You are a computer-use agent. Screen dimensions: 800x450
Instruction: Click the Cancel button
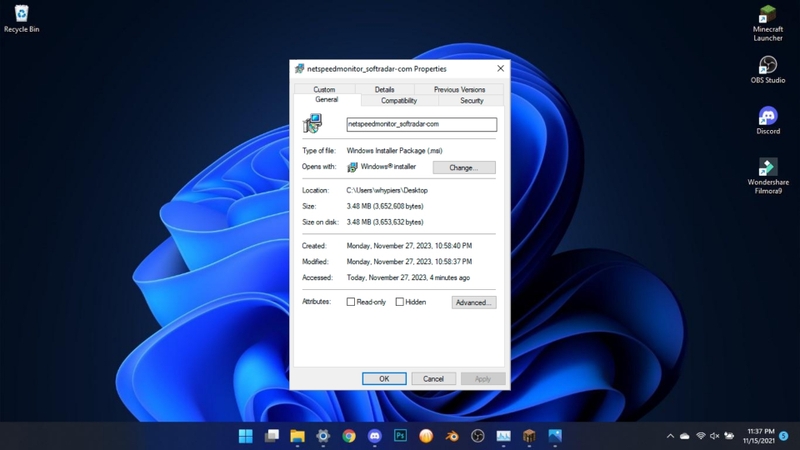(433, 379)
